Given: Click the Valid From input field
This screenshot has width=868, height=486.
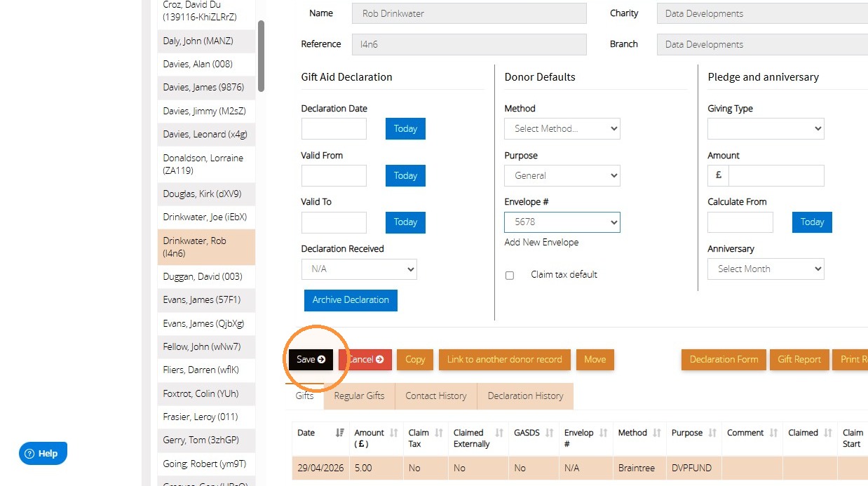Looking at the screenshot, I should (334, 175).
